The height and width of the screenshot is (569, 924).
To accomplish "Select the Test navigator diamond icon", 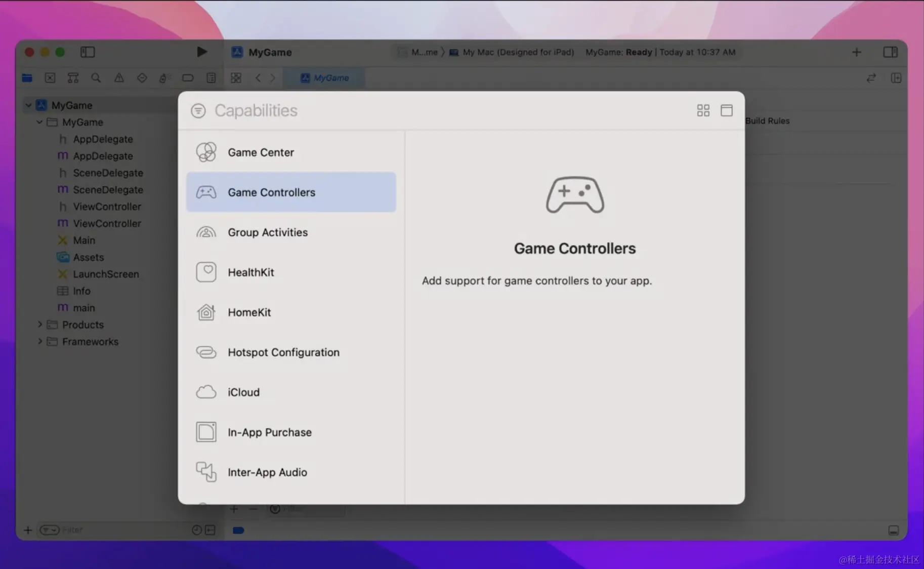I will pyautogui.click(x=142, y=78).
